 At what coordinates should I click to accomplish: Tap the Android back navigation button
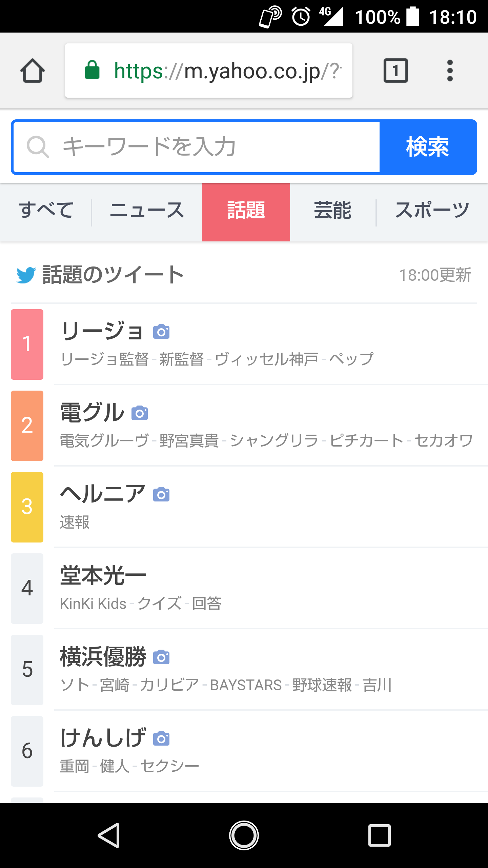pos(109,835)
